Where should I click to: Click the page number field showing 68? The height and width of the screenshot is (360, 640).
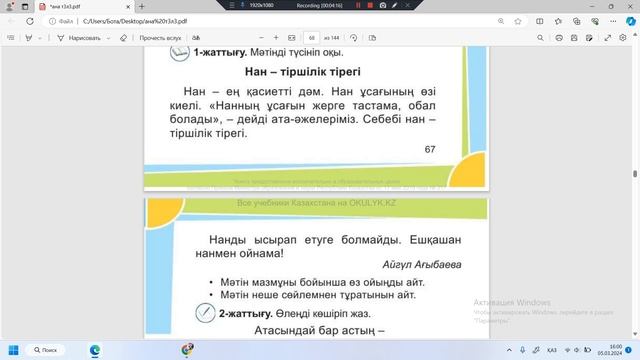[x=311, y=38]
